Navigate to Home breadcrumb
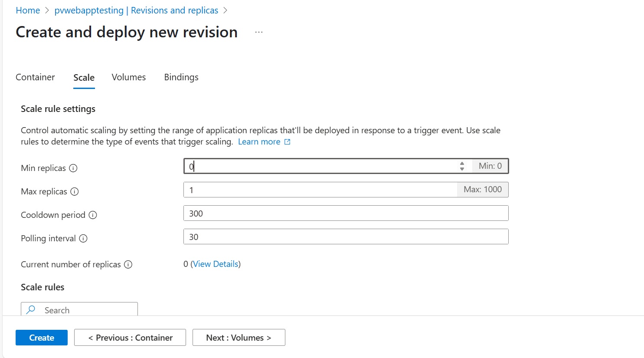 pyautogui.click(x=28, y=10)
